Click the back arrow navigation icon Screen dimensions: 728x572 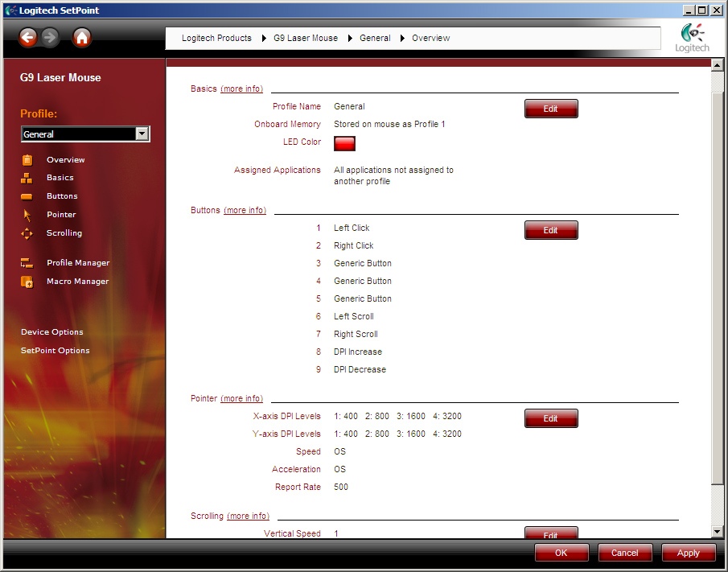pyautogui.click(x=28, y=37)
